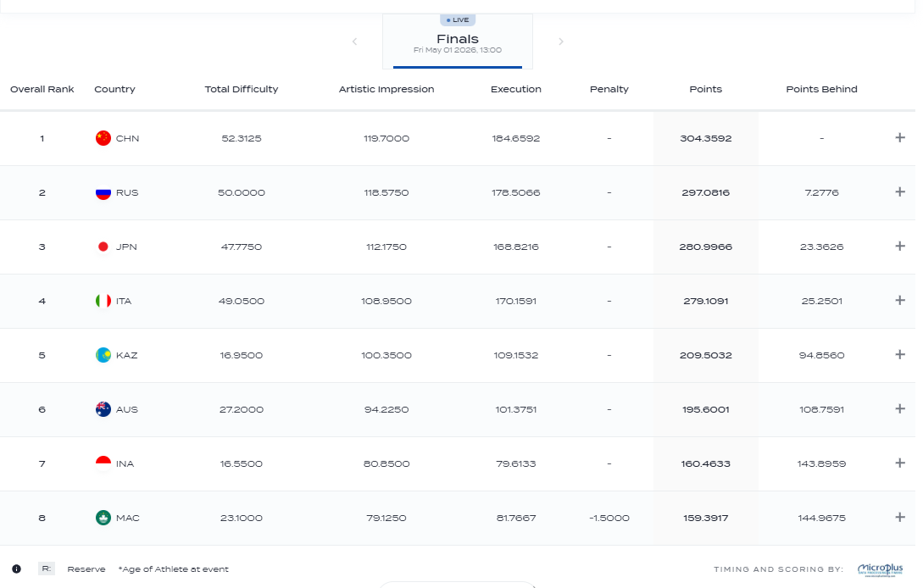Click the info icon beside Reserve legend
The height and width of the screenshot is (588, 923).
pos(16,569)
